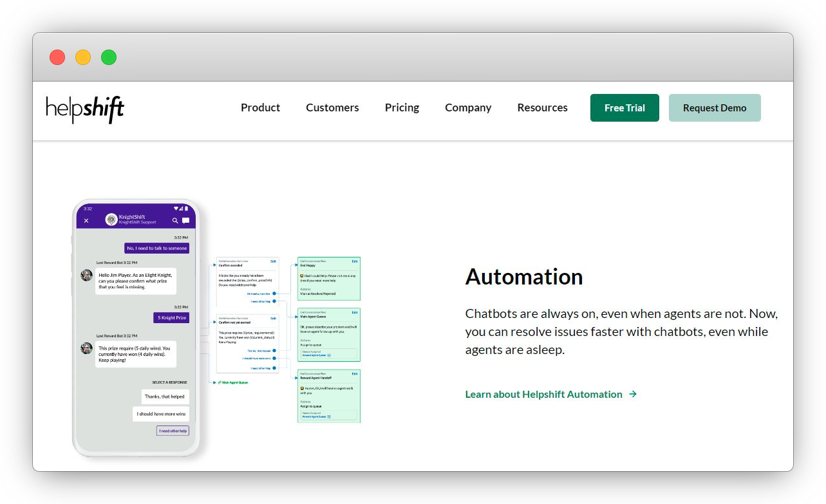Click connector dot next to 'Ok thanks, I am fine'
Viewport: 826px width, 504px height.
pos(274,294)
